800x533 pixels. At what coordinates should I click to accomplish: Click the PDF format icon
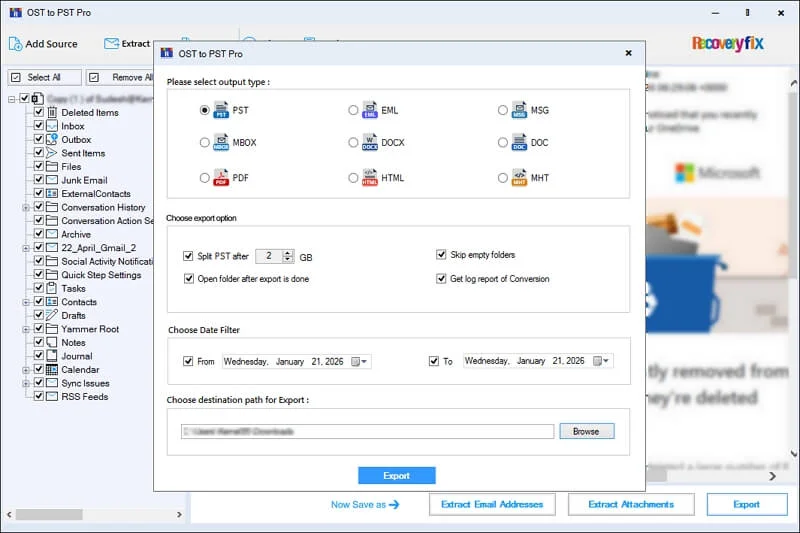[x=221, y=177]
